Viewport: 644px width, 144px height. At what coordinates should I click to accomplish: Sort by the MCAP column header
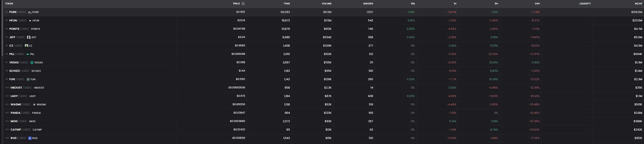[x=638, y=4]
